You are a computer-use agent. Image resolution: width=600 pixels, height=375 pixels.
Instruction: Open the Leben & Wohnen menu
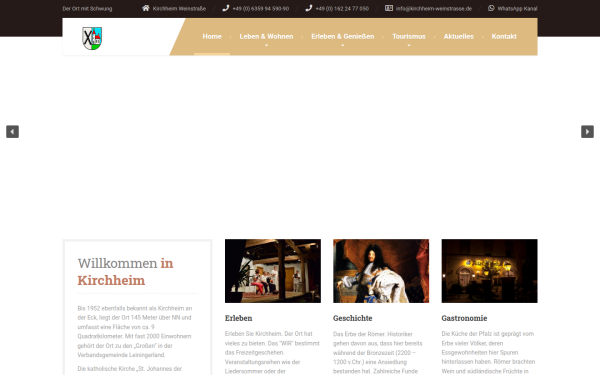pos(266,36)
